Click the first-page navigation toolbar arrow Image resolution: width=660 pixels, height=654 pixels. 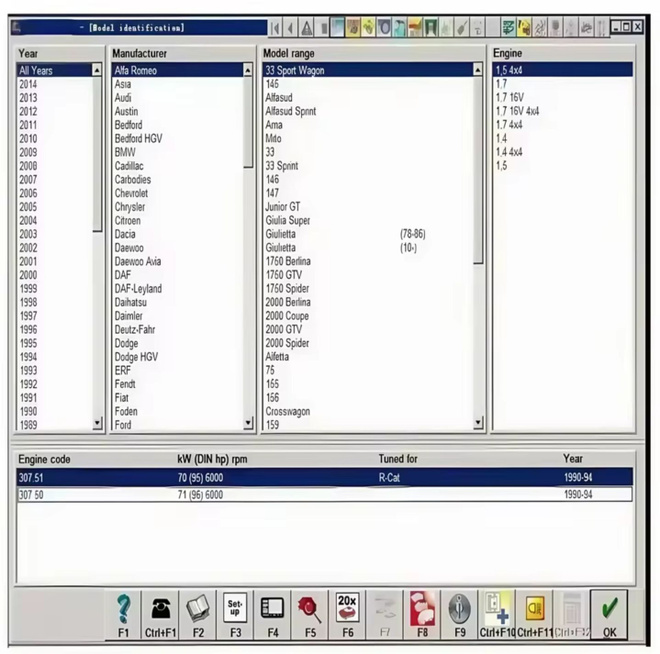click(275, 28)
